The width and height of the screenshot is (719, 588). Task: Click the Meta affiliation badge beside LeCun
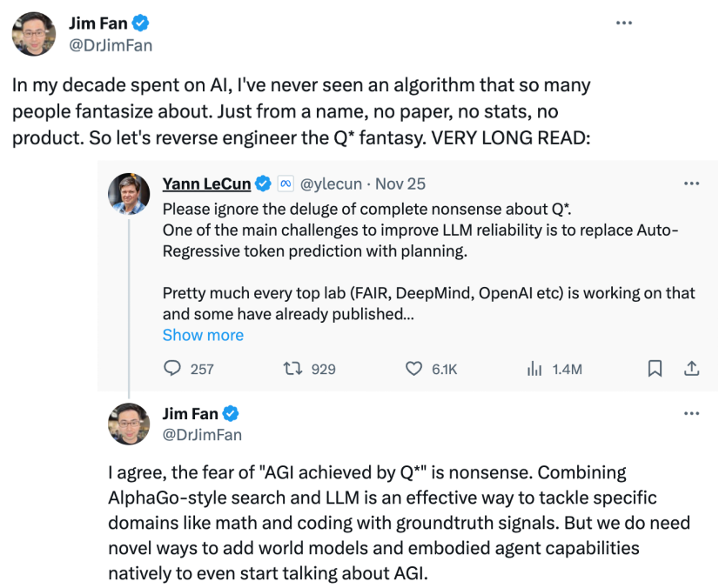click(285, 184)
